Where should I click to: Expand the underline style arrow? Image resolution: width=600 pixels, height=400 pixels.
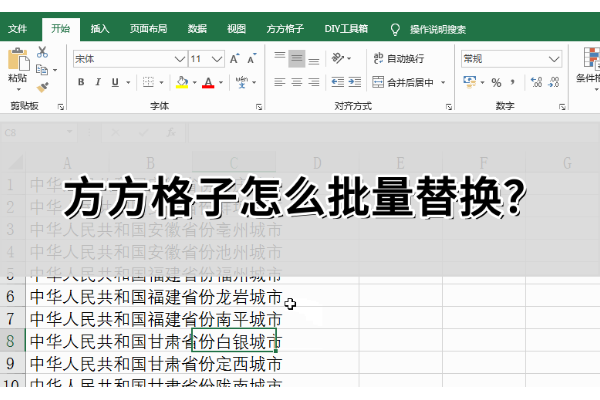[x=128, y=82]
